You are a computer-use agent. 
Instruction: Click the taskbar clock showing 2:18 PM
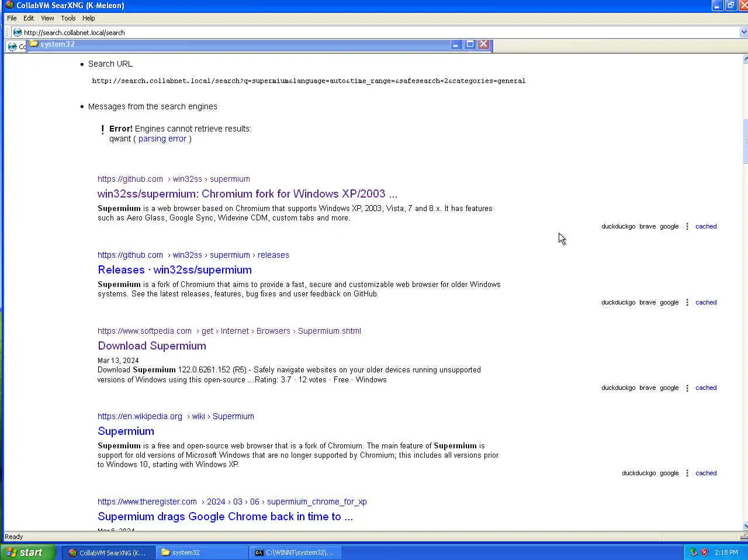click(x=726, y=552)
